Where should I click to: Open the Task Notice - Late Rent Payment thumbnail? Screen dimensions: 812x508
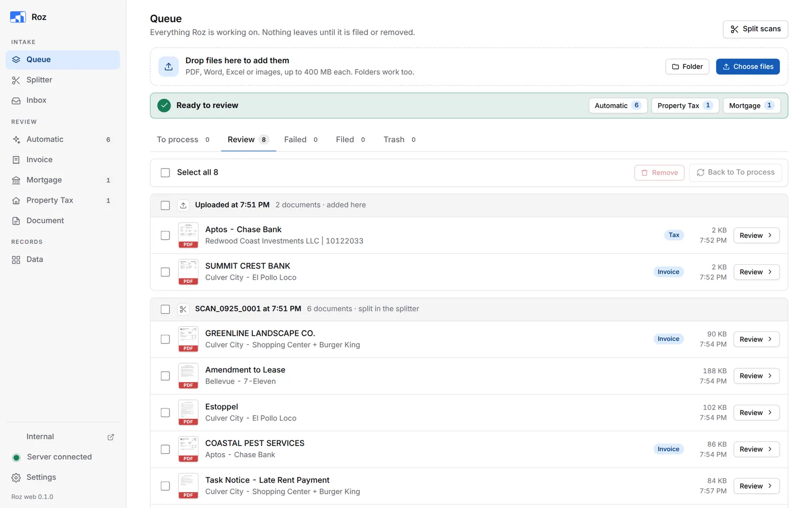tap(188, 486)
